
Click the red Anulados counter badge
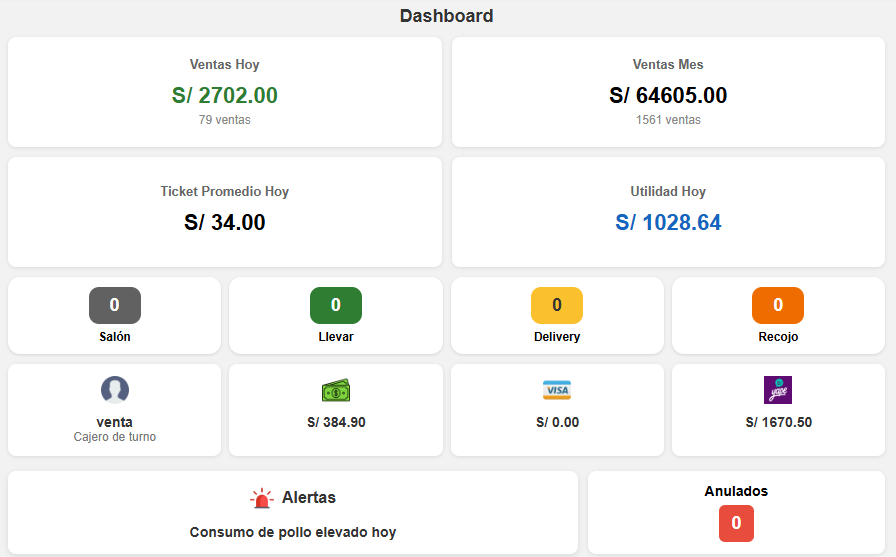736,523
